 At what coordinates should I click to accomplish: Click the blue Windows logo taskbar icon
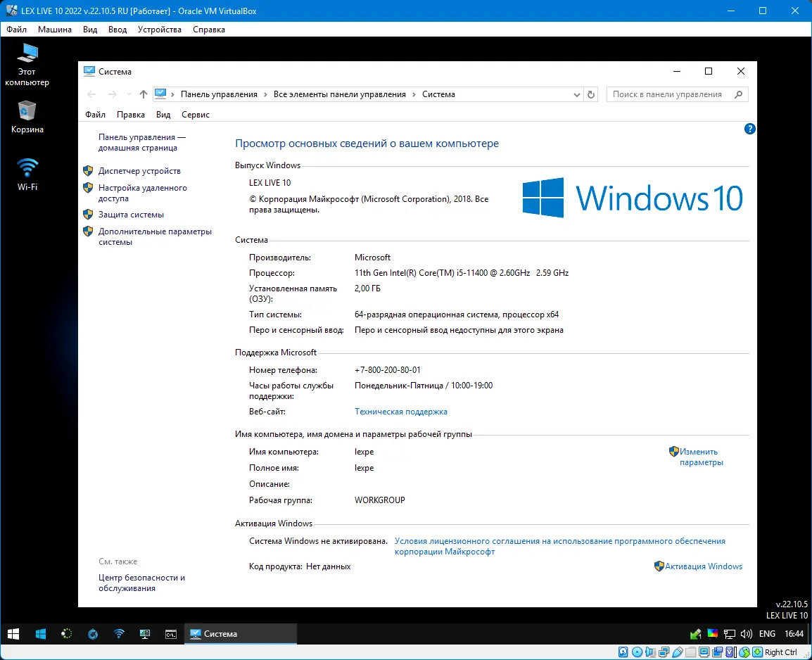40,633
